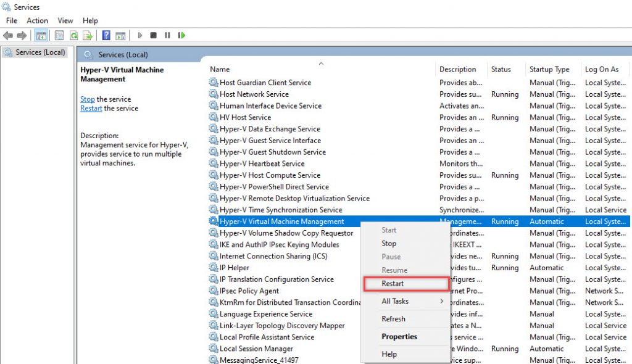Sort by the Name column header
Image resolution: width=632 pixels, height=364 pixels.
[x=322, y=69]
